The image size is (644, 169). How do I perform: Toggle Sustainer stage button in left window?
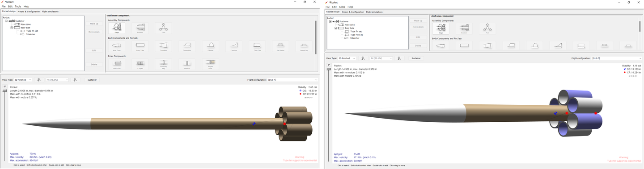pos(92,80)
